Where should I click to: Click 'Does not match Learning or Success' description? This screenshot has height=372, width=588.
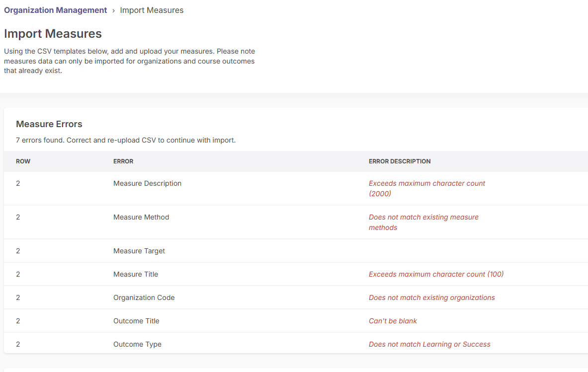(x=429, y=344)
